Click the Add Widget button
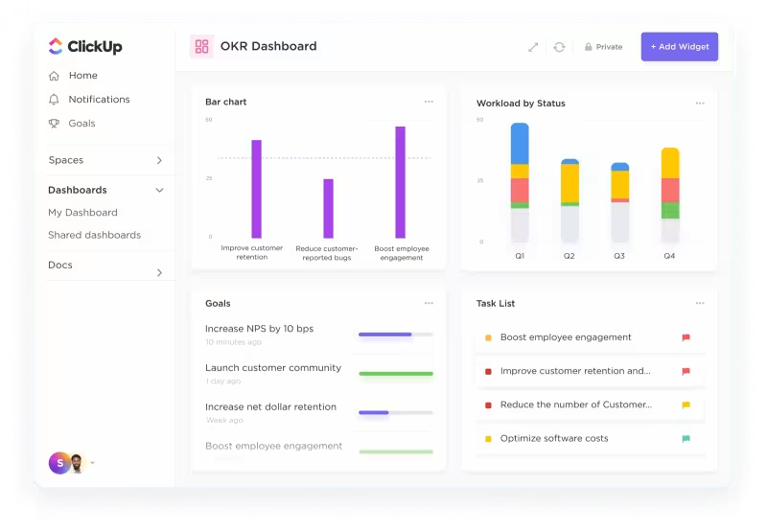The height and width of the screenshot is (532, 767). coord(680,47)
